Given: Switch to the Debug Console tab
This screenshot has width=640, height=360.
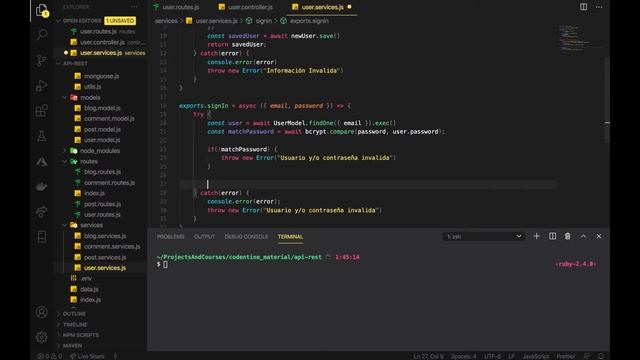Looking at the screenshot, I should click(246, 237).
